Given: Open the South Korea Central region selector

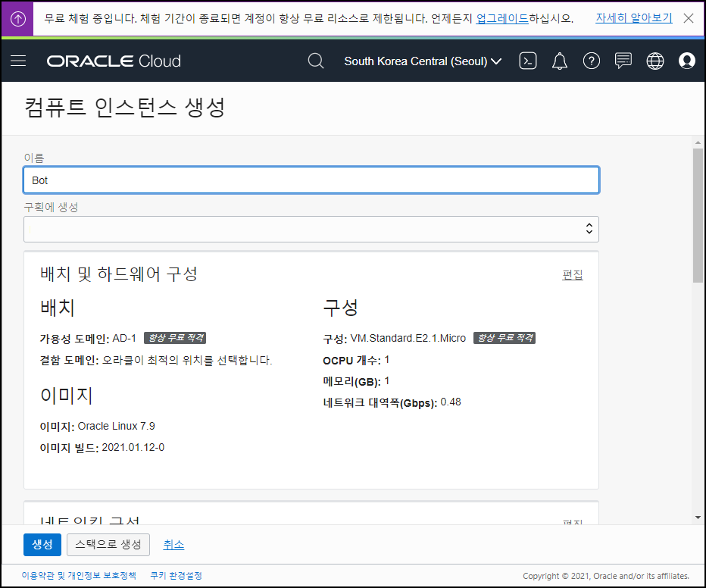Looking at the screenshot, I should [422, 61].
